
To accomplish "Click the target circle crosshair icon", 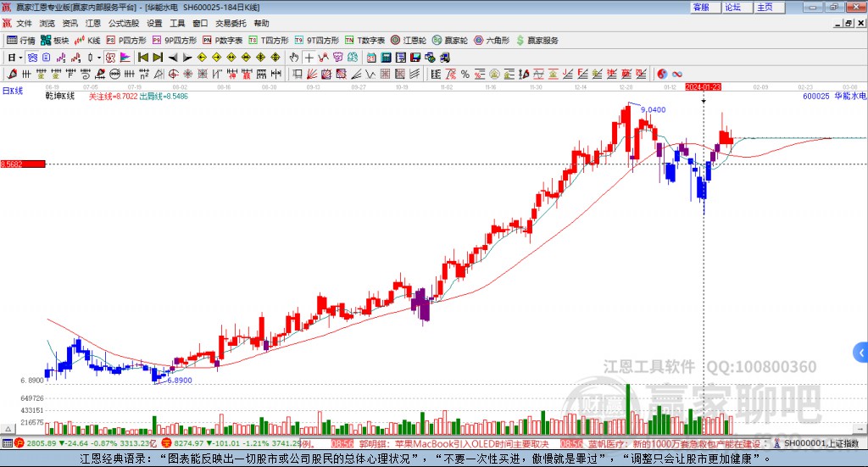I will click(173, 74).
